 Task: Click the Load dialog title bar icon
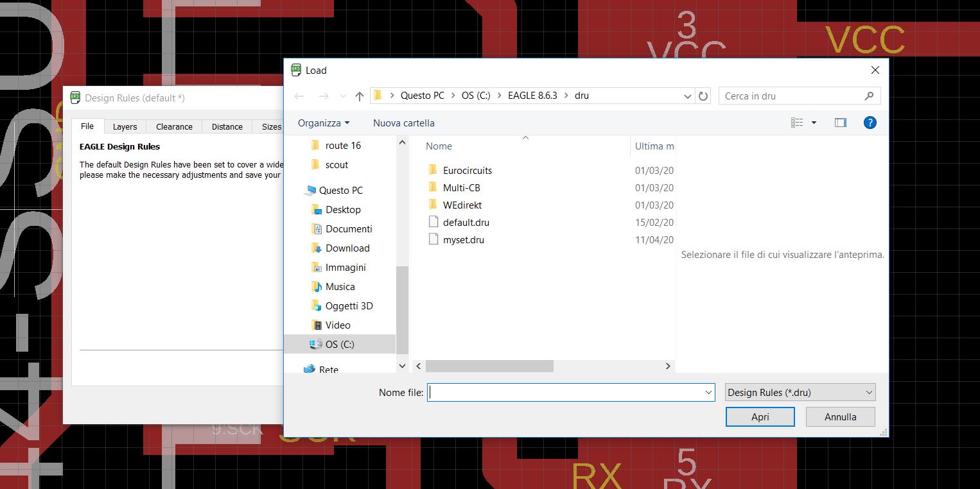pos(296,70)
